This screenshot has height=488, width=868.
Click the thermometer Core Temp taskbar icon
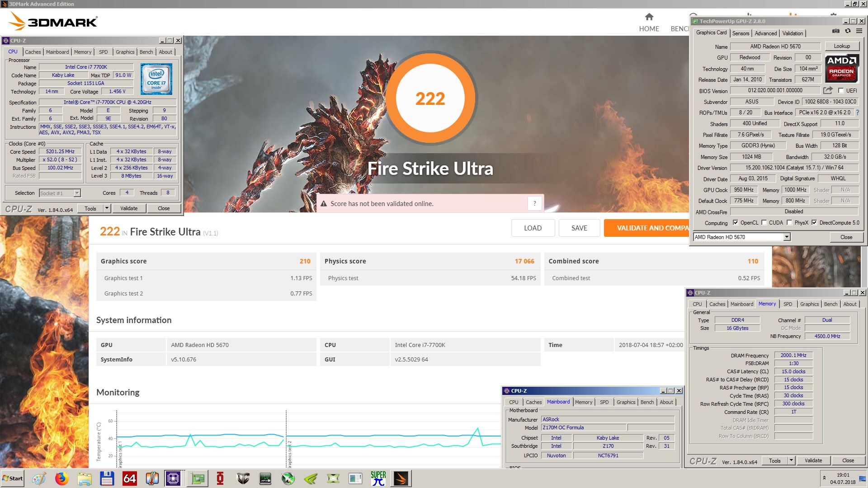152,479
